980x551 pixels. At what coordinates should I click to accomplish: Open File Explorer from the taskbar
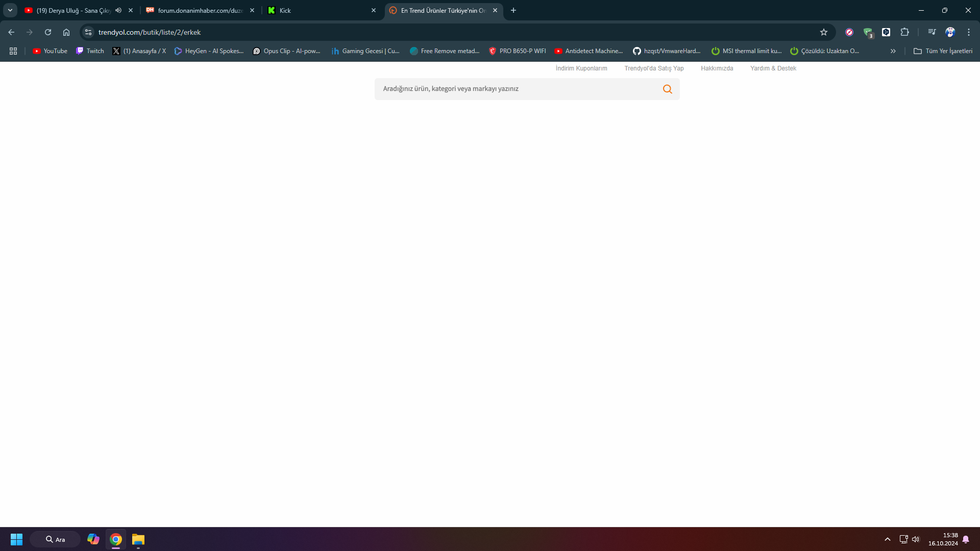tap(138, 539)
